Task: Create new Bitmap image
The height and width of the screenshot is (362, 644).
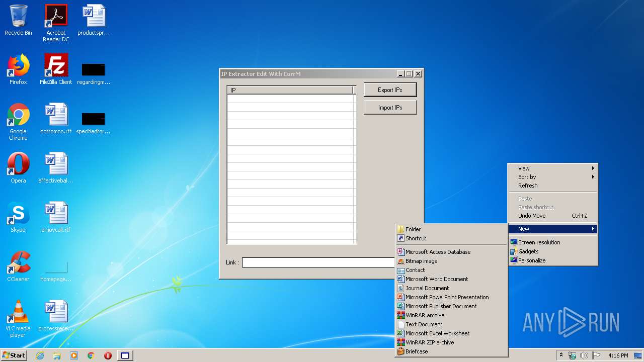Action: (x=451, y=261)
